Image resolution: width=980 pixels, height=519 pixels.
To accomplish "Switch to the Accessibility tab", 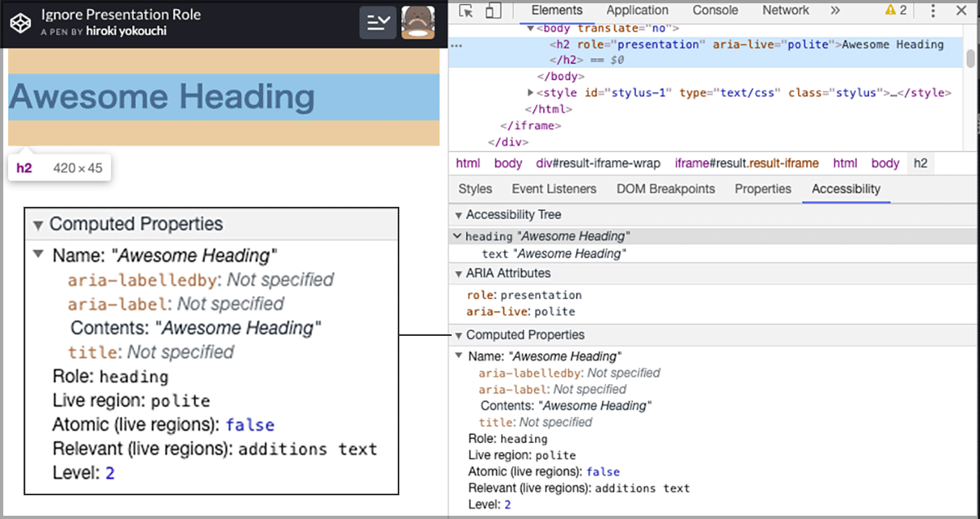I will [x=846, y=189].
